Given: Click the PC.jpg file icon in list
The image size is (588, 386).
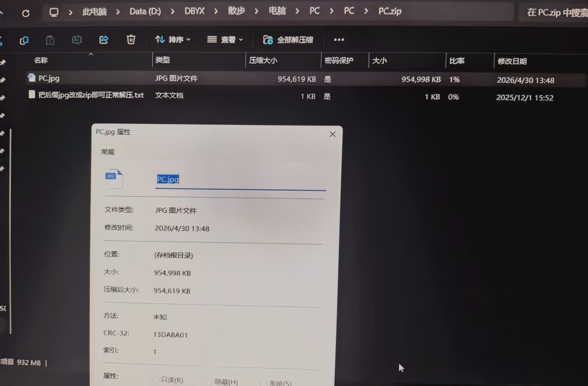Looking at the screenshot, I should pyautogui.click(x=32, y=77).
